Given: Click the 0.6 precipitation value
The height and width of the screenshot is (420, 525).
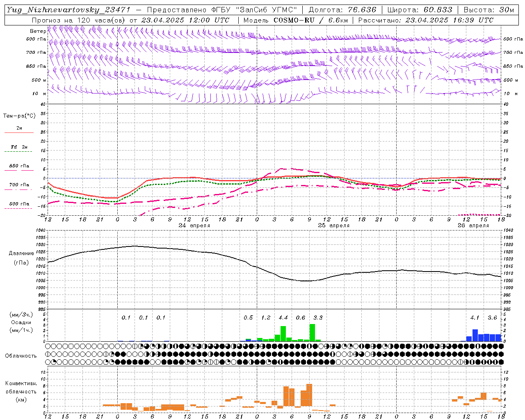Looking at the screenshot, I should coord(301,318).
